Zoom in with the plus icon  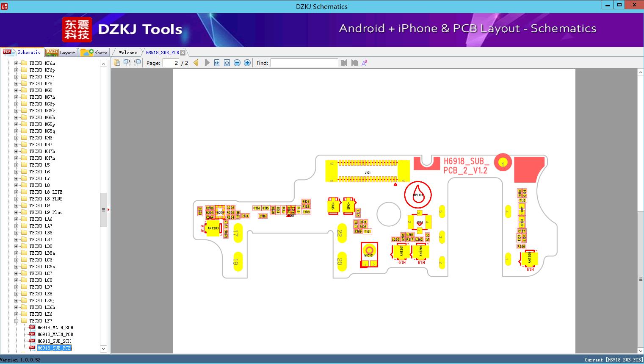pos(247,63)
